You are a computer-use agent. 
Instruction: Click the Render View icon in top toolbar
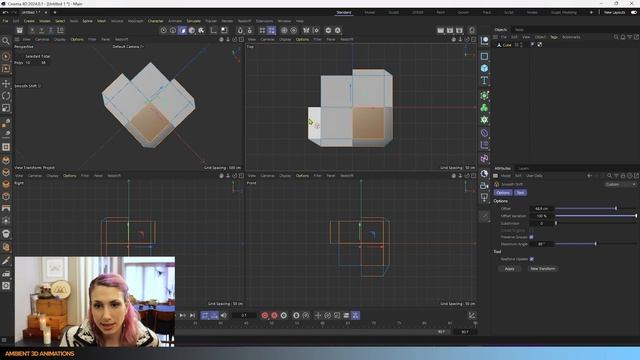point(440,31)
